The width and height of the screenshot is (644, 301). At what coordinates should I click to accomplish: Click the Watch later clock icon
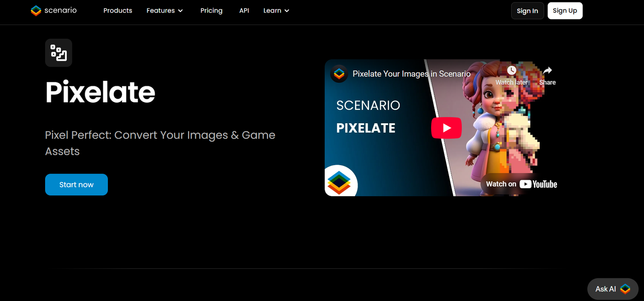click(x=511, y=71)
